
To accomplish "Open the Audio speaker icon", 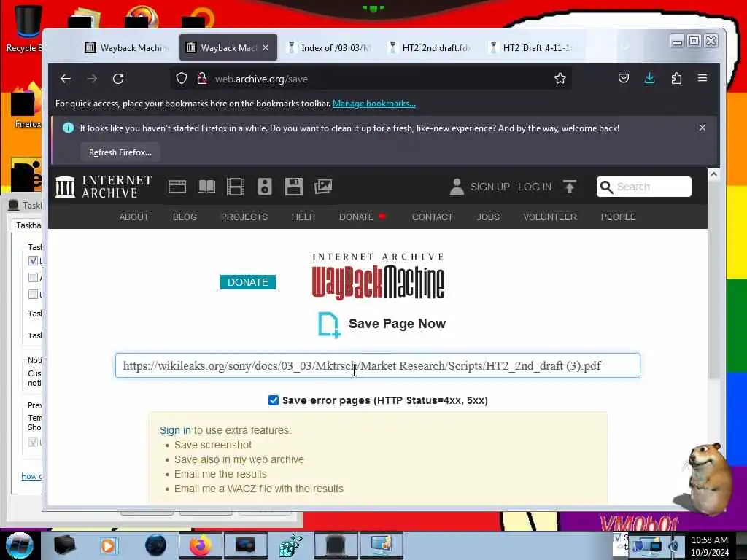I will [264, 186].
